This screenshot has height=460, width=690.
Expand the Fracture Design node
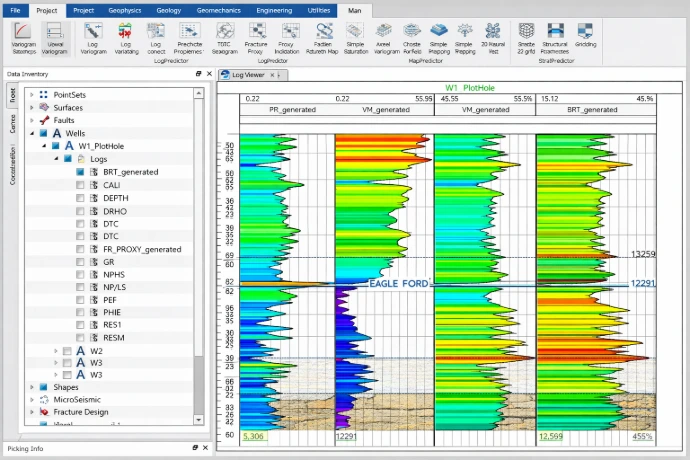tap(32, 412)
